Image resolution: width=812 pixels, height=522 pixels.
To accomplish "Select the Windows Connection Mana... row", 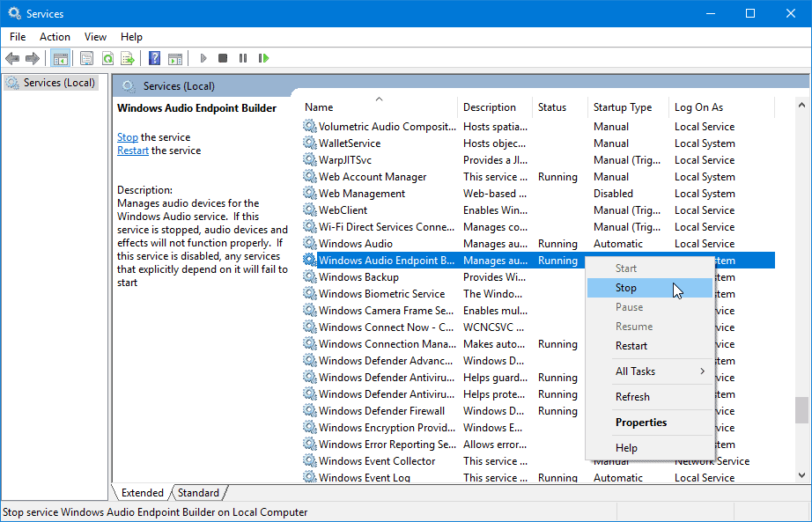I will tap(444, 344).
